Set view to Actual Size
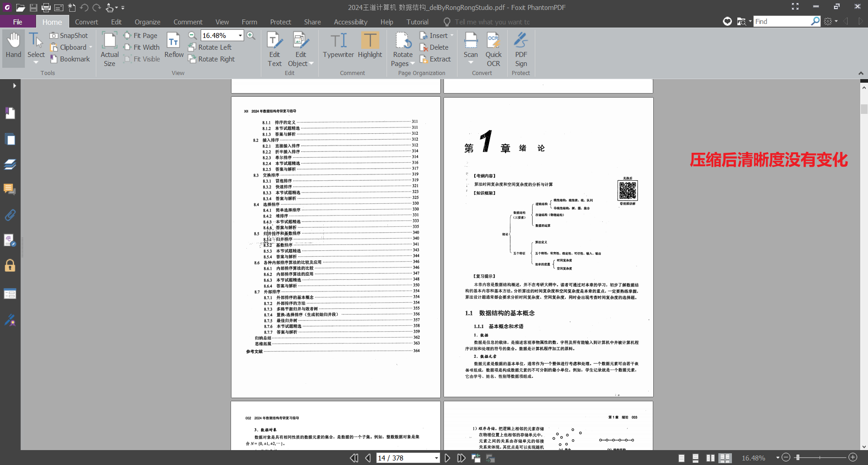This screenshot has width=868, height=465. (x=109, y=49)
